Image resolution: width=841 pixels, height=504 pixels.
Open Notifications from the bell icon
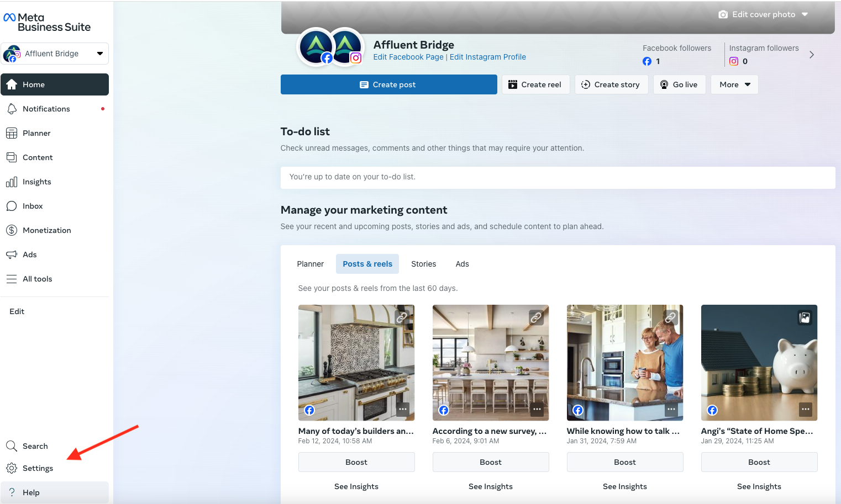(x=12, y=109)
